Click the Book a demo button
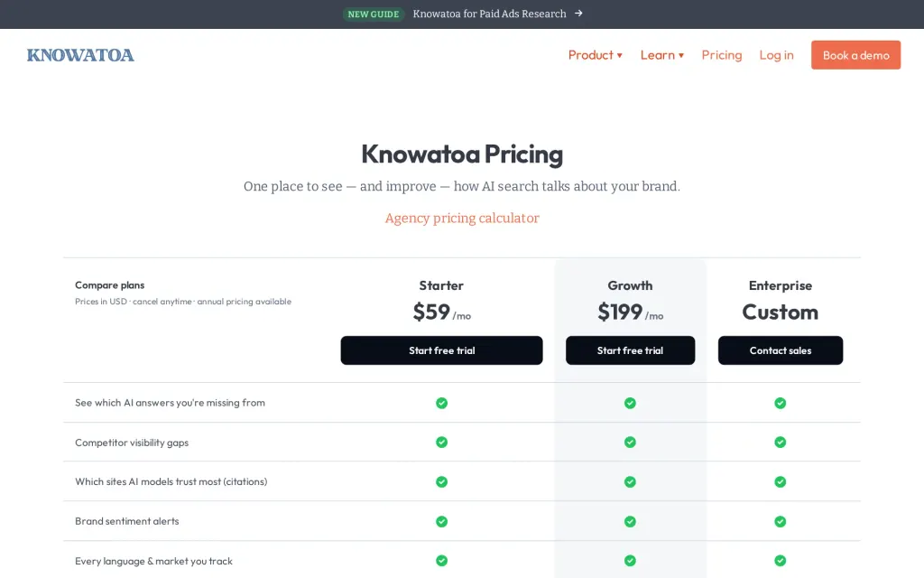This screenshot has width=924, height=578. 855,55
